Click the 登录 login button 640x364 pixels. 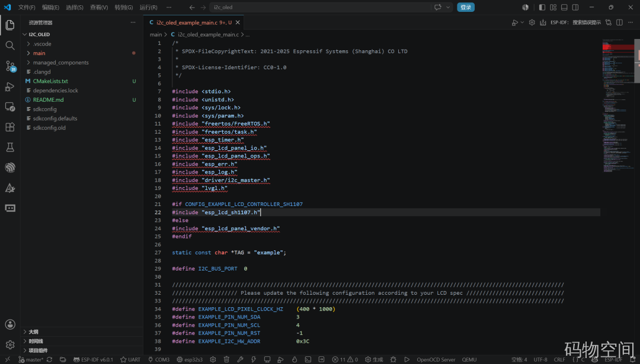(465, 7)
